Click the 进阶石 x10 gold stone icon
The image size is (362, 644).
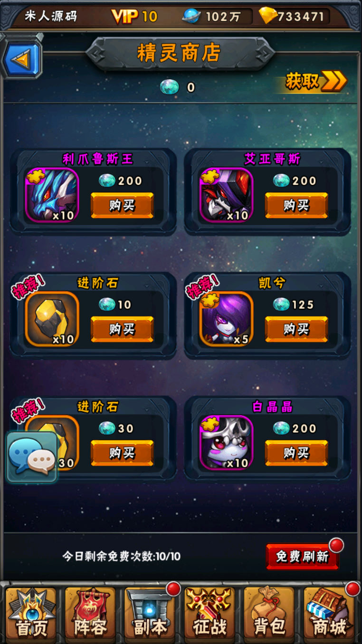pos(52,319)
